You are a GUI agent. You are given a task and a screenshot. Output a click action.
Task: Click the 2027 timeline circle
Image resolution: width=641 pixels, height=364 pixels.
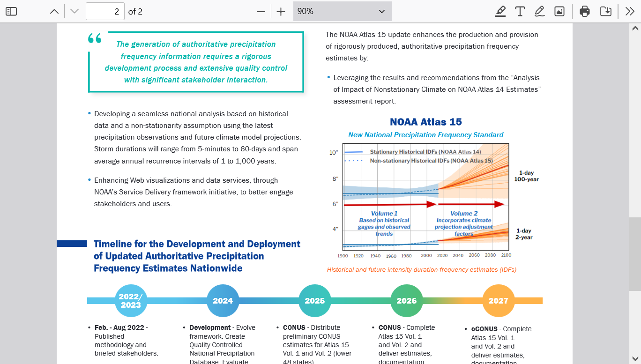click(499, 301)
